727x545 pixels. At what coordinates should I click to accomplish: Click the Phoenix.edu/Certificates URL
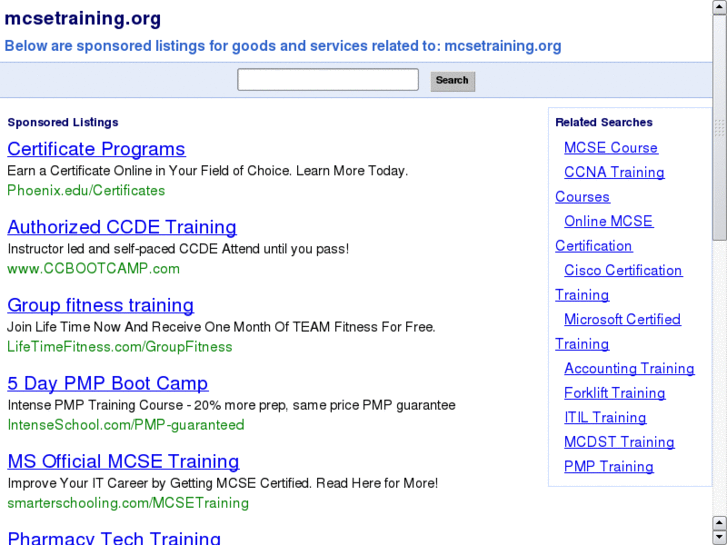coord(86,191)
